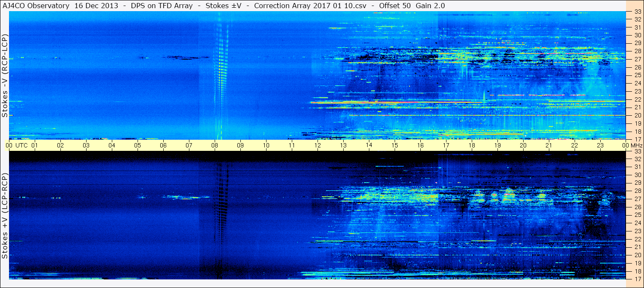Click 24 MHz tick in Stokes +V panel

pyautogui.click(x=638, y=223)
